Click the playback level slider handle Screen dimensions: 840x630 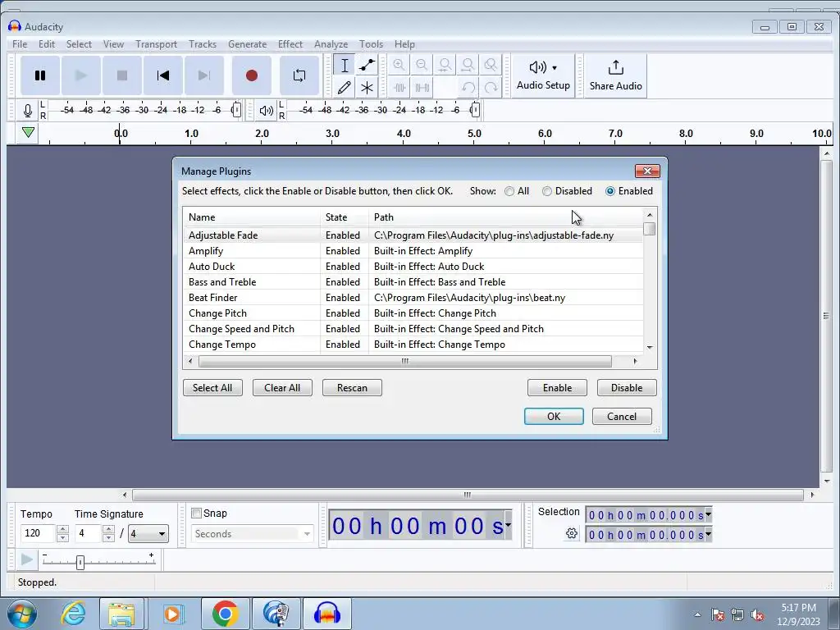click(475, 111)
